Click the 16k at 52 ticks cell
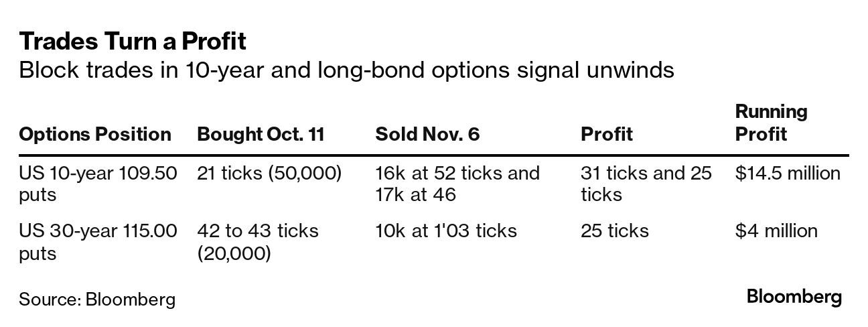Image resolution: width=868 pixels, height=327 pixels. click(x=457, y=184)
